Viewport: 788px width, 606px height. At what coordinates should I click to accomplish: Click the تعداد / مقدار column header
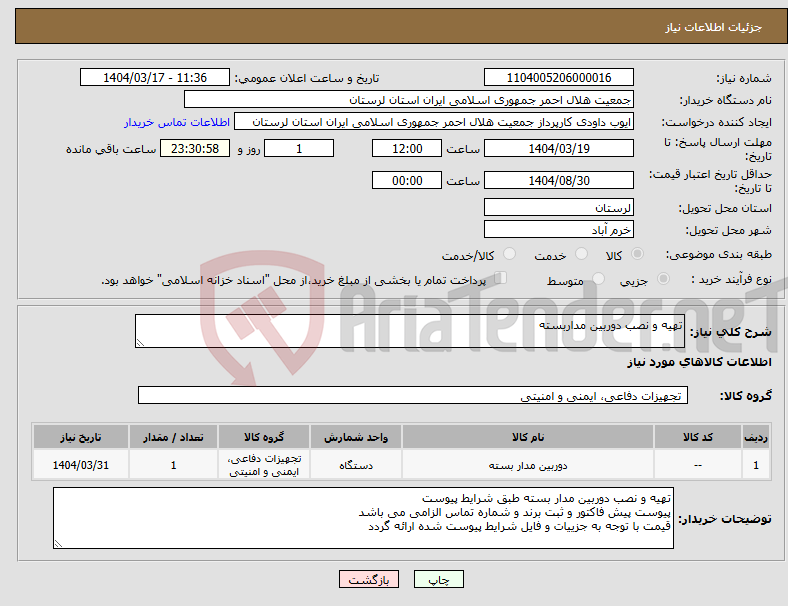coord(173,437)
